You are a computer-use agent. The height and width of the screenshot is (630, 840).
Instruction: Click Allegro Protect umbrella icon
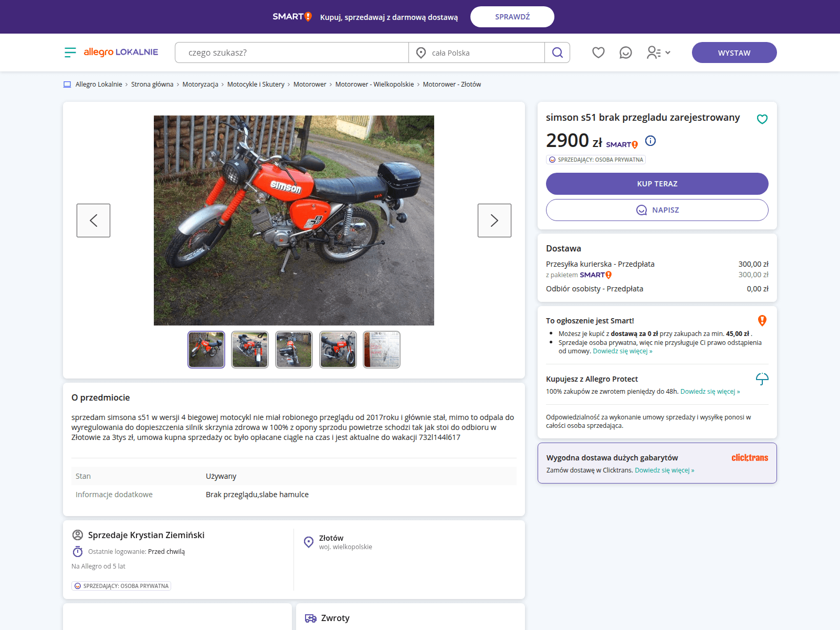762,379
